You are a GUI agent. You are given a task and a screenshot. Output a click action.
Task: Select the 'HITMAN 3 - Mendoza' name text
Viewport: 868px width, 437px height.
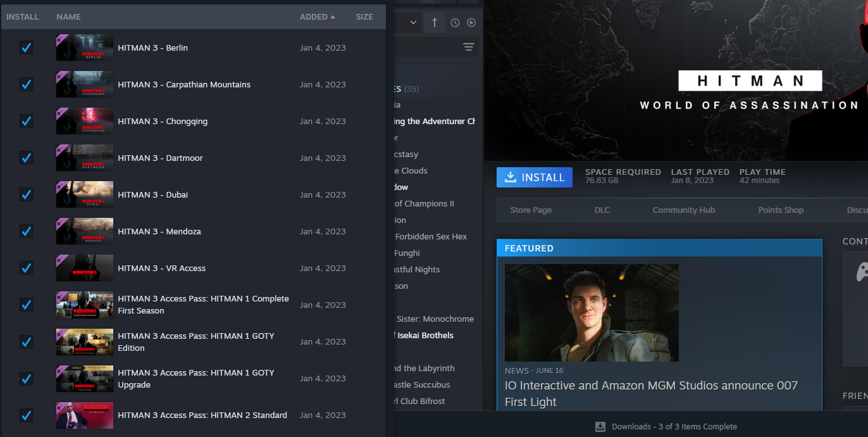point(159,231)
